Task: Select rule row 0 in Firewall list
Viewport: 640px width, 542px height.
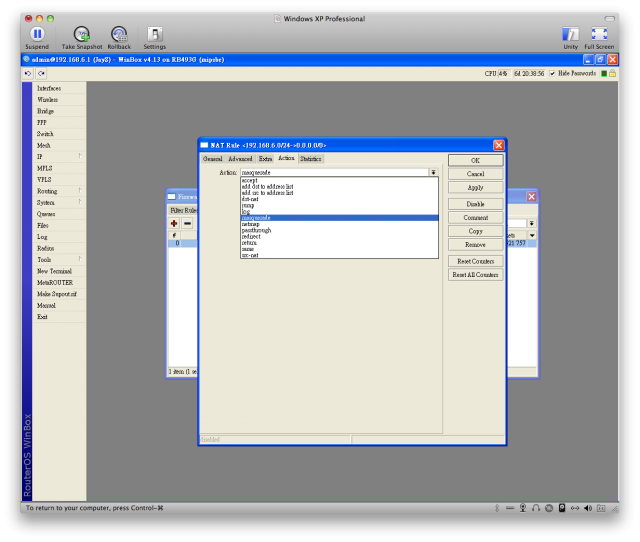Action: coord(182,243)
